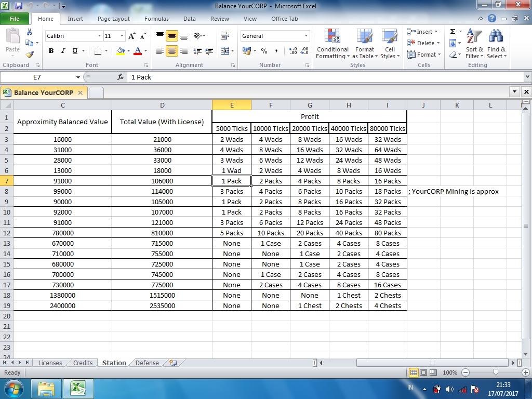This screenshot has width=532, height=399.
Task: Click in the formula bar input
Action: 326,77
